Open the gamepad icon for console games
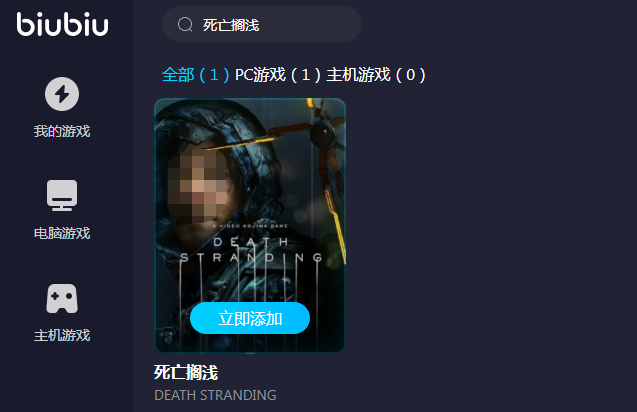The width and height of the screenshot is (637, 412). (x=62, y=299)
